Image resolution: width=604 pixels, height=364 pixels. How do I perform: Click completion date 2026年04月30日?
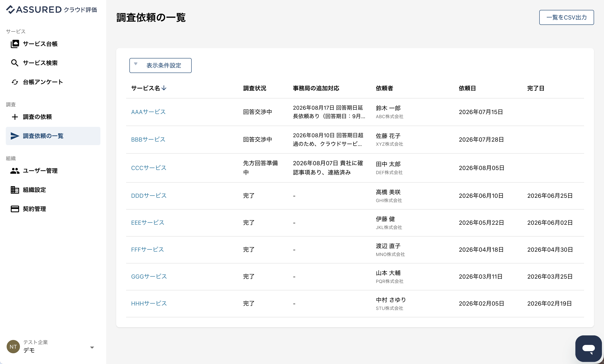[x=550, y=250]
